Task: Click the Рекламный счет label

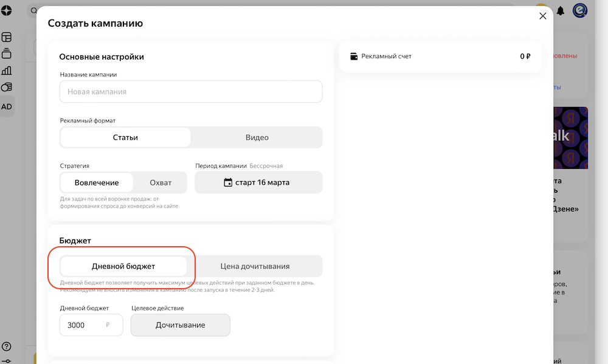Action: click(386, 56)
